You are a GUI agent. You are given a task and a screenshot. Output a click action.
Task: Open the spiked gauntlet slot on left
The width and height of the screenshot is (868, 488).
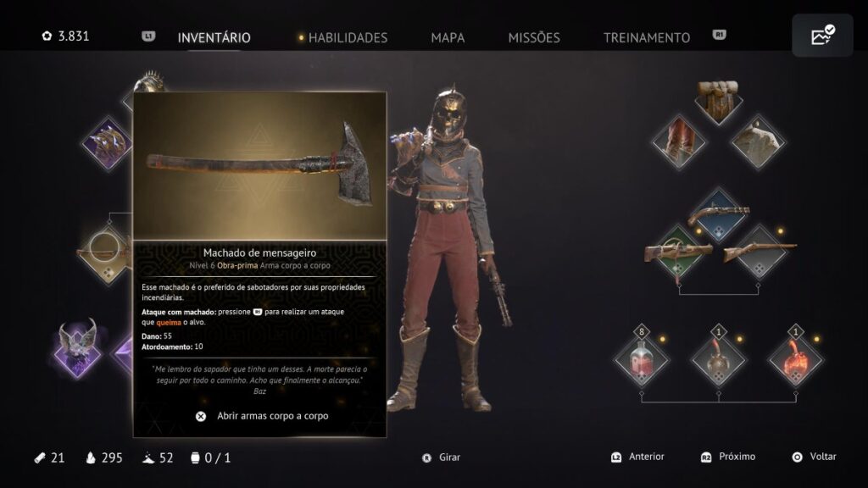107,143
